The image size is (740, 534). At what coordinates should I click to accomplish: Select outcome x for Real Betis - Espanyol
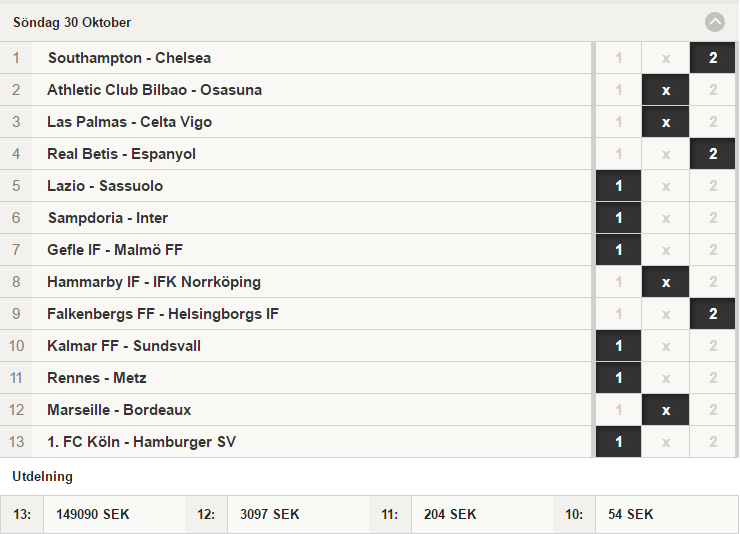coord(665,154)
